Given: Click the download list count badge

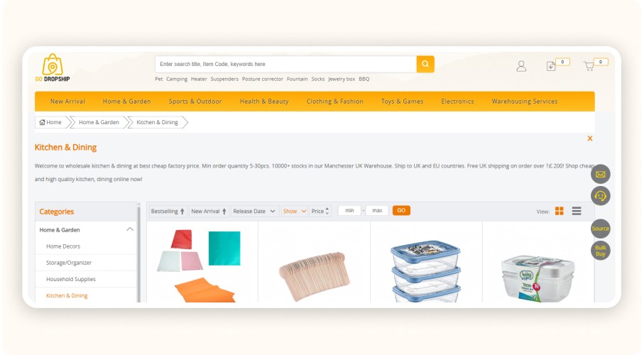Looking at the screenshot, I should click(x=562, y=62).
